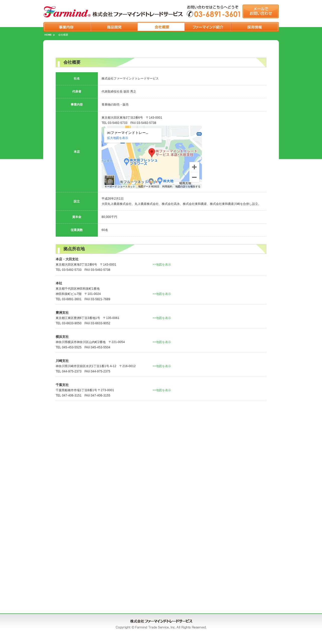Click the 会社概要 breadcrumb text
Screen dimensions: 322x644
[63, 35]
